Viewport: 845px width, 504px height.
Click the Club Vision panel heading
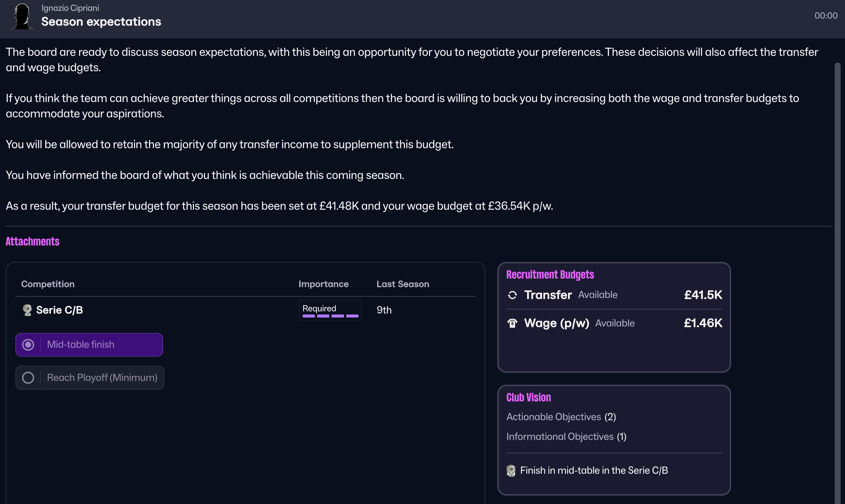(x=528, y=397)
